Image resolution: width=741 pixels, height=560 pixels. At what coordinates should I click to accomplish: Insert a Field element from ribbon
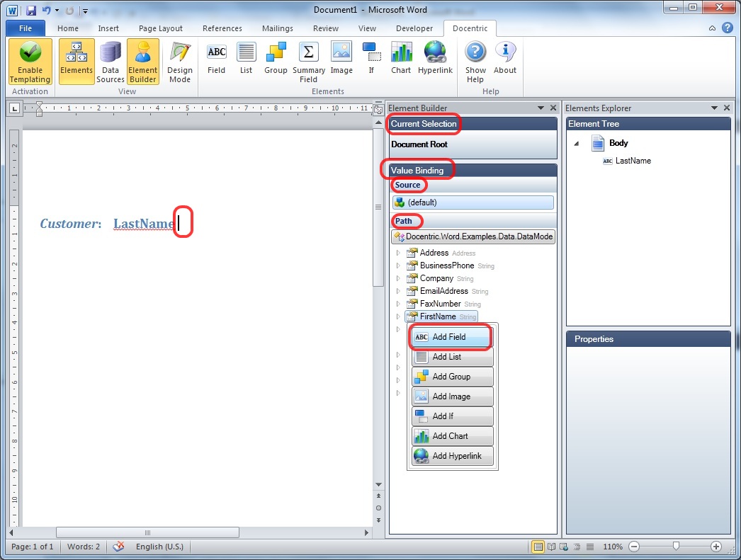coord(217,59)
